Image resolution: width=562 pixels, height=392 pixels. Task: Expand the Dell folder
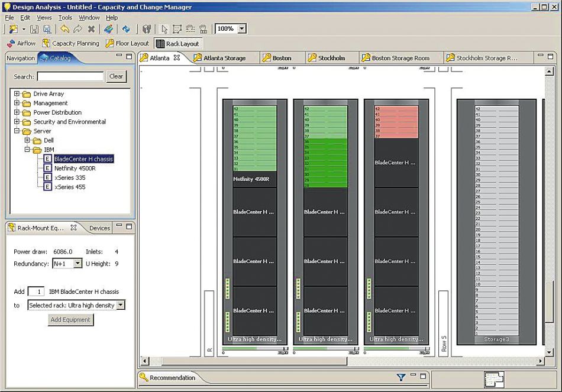click(27, 141)
